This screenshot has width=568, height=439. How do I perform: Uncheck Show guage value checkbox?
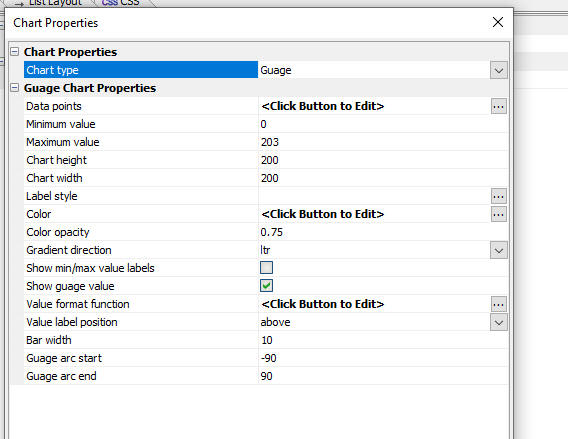[x=266, y=286]
